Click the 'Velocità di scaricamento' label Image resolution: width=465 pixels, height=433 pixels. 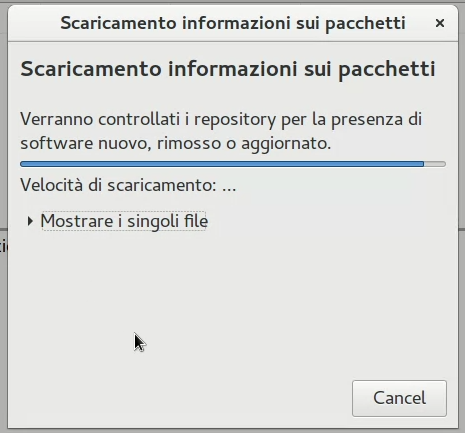(118, 185)
